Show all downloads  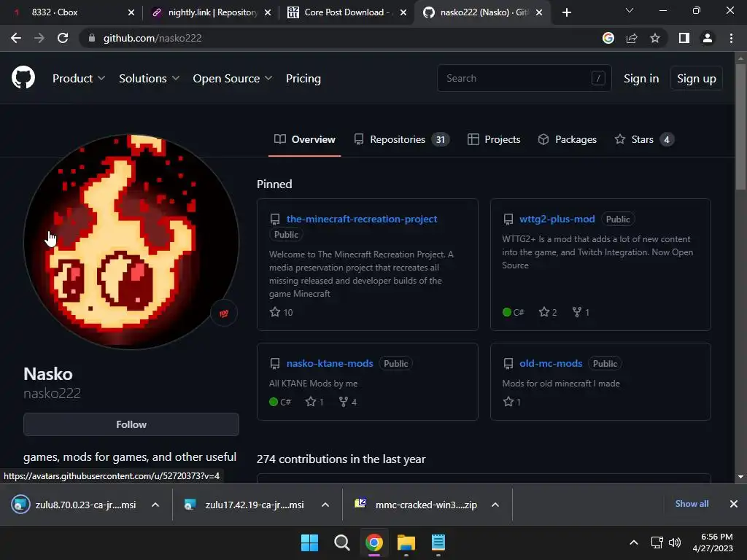point(692,504)
